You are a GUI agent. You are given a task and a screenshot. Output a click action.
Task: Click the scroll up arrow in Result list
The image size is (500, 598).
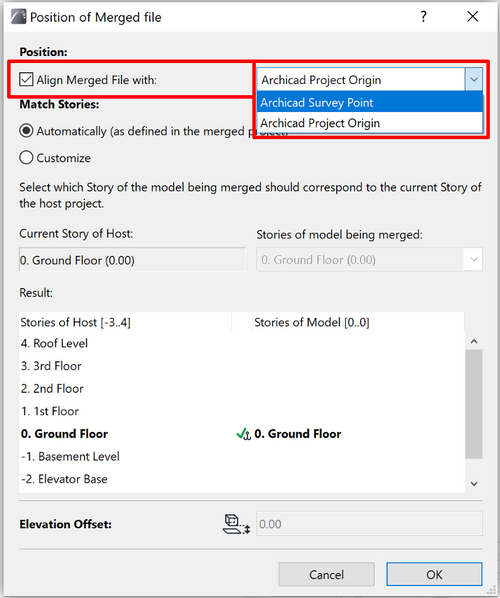click(x=474, y=341)
